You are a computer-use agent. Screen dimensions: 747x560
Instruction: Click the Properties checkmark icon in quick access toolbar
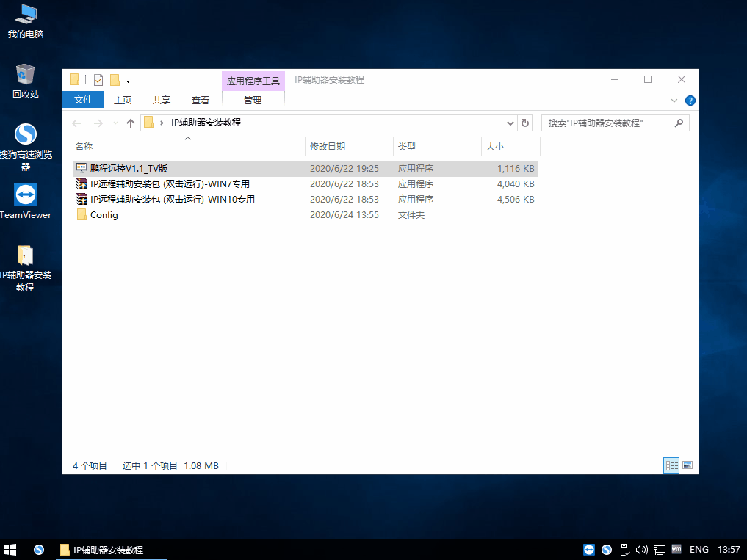pyautogui.click(x=98, y=79)
